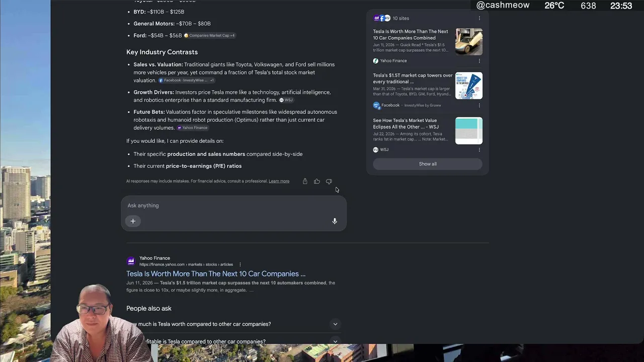This screenshot has height=362, width=644.
Task: Open the '+1' additional sources chip
Action: tap(212, 80)
